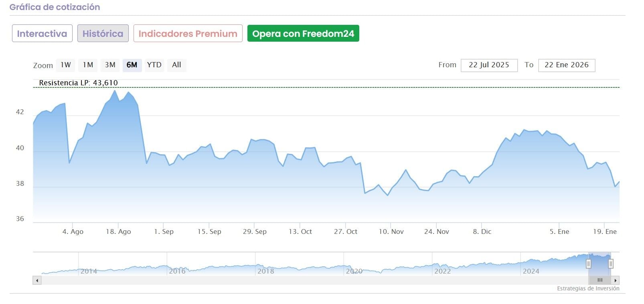Screen dimensions: 644x304
Task: Click the scrollbar right arrow
Action: point(616,280)
